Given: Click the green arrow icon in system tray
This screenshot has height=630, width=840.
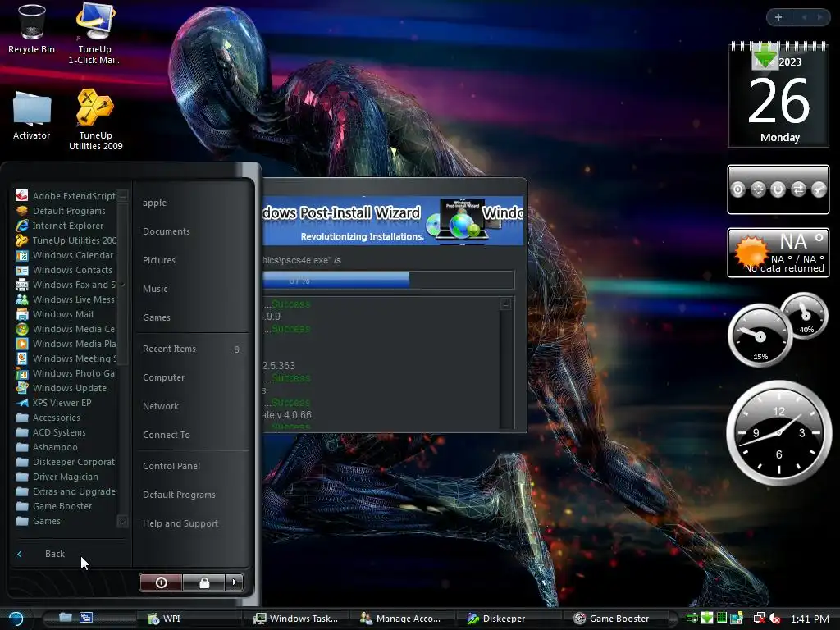Looking at the screenshot, I should (x=707, y=619).
